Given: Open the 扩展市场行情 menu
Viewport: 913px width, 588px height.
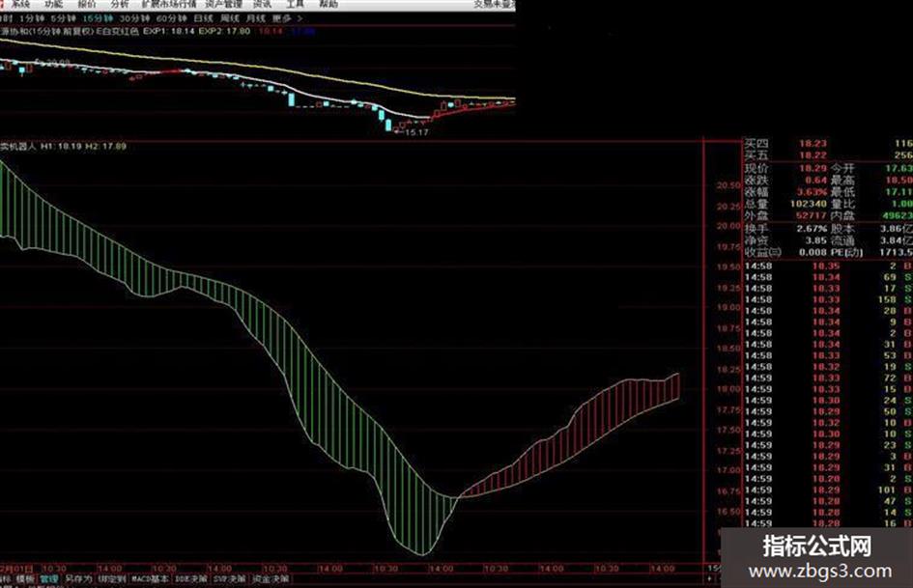Looking at the screenshot, I should (x=169, y=4).
